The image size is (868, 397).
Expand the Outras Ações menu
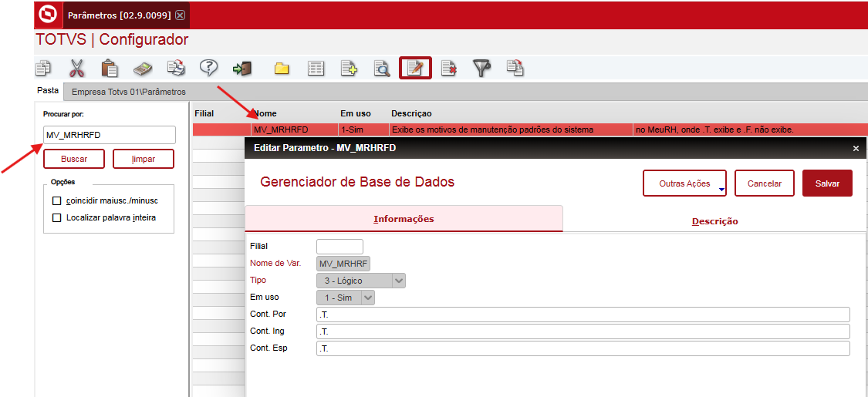pyautogui.click(x=684, y=183)
